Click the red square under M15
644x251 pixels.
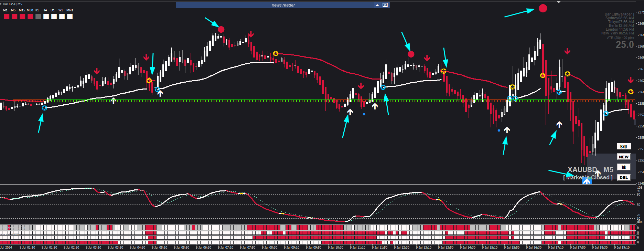click(x=22, y=17)
